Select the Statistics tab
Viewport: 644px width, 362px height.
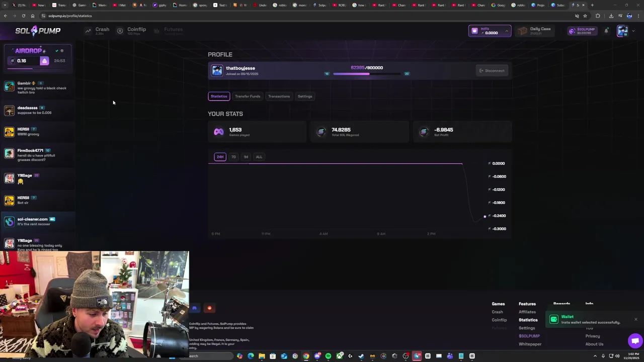point(219,96)
